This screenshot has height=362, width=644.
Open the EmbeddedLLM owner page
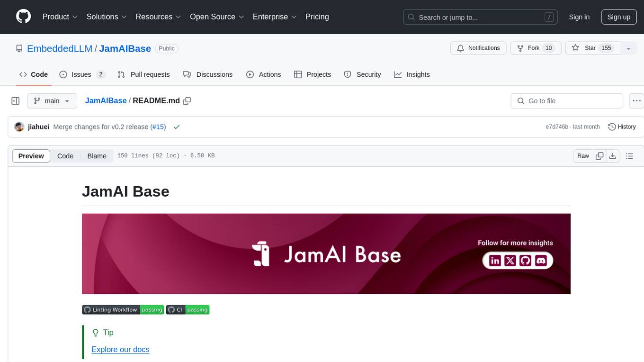click(60, 48)
